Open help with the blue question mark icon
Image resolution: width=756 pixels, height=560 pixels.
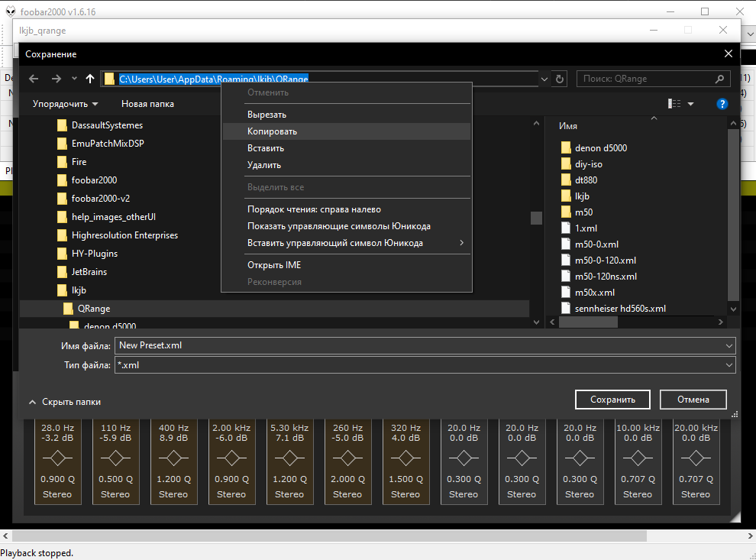(722, 104)
